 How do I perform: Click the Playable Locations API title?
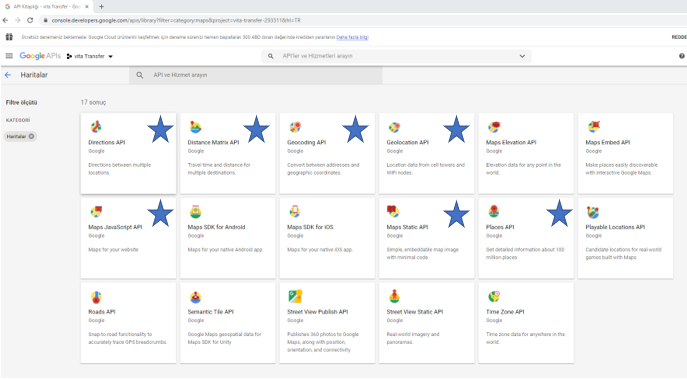(615, 227)
